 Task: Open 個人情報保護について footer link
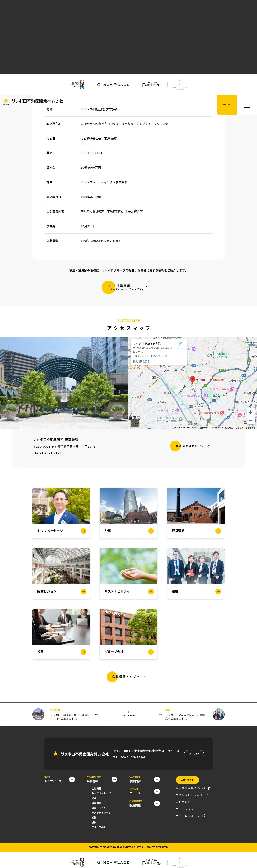pos(193,788)
